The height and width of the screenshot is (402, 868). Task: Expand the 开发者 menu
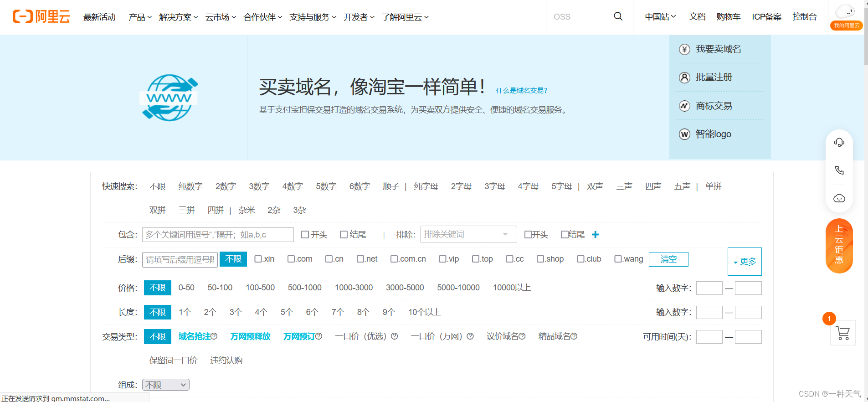[359, 17]
